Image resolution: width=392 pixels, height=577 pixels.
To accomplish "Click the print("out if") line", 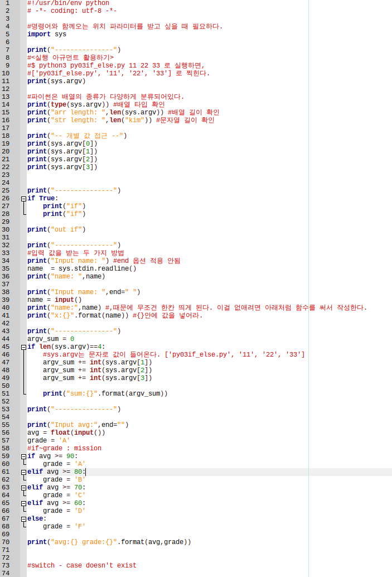I will point(56,229).
